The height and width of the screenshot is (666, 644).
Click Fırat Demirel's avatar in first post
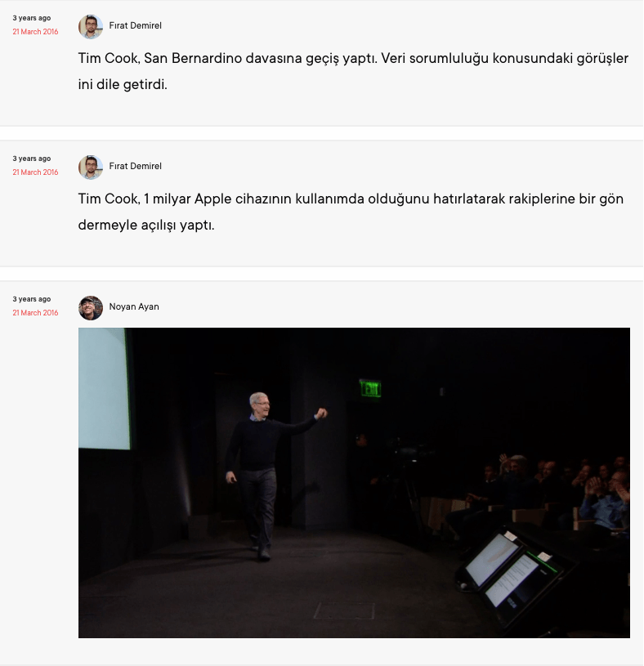point(91,27)
